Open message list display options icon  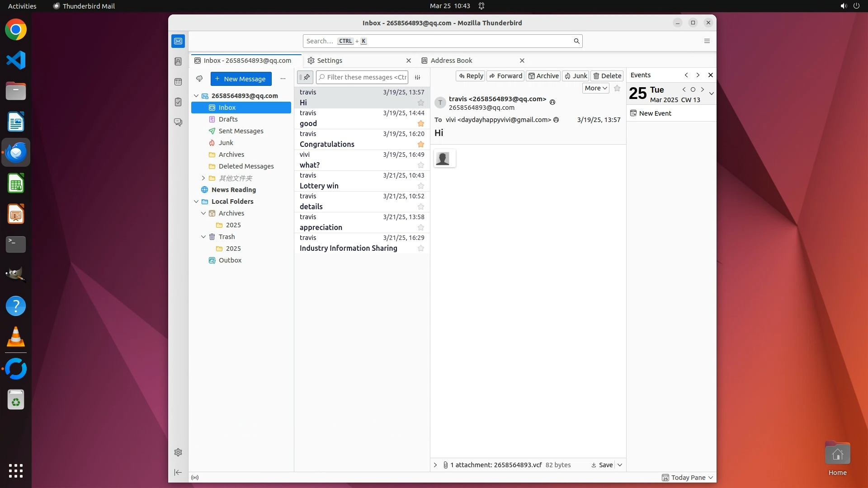(x=418, y=77)
